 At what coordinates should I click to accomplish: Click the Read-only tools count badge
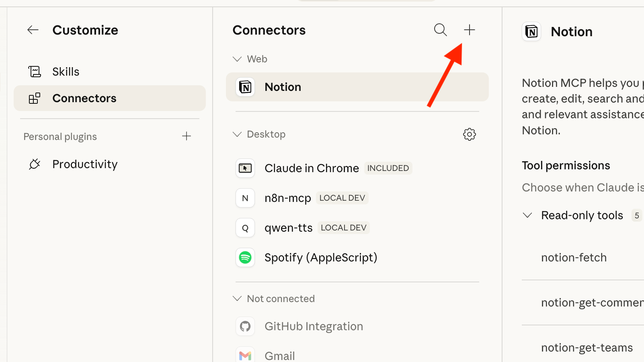[x=637, y=216]
